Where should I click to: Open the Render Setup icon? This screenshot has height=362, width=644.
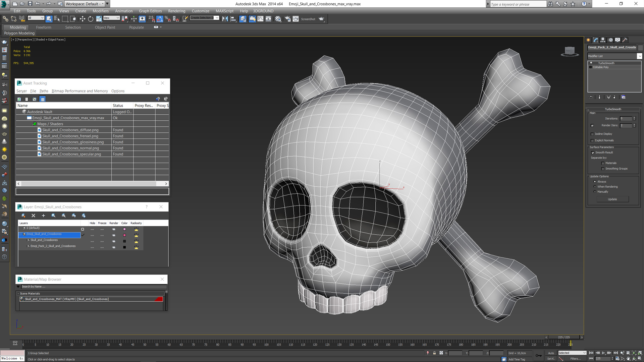pos(287,19)
